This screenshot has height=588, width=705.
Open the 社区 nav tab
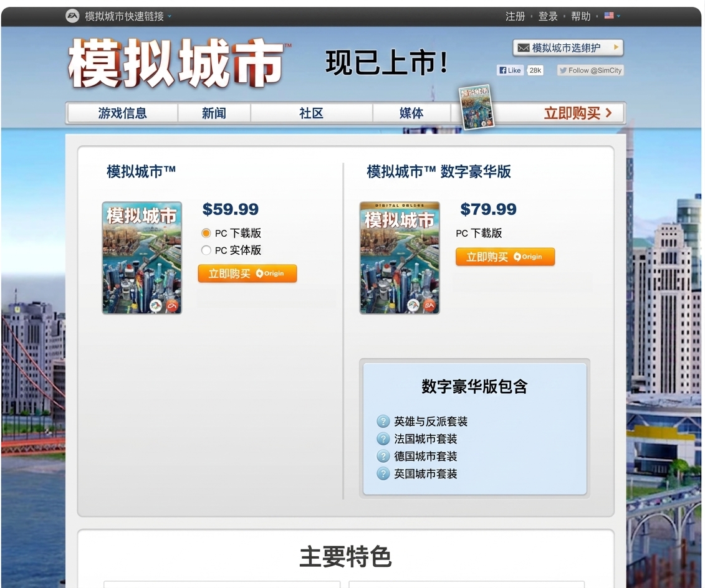311,113
